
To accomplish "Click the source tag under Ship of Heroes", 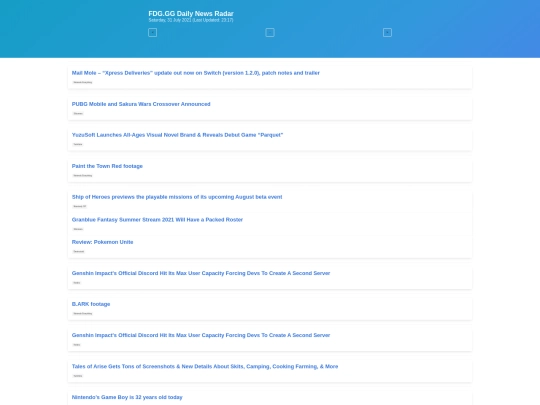I will coord(80,206).
